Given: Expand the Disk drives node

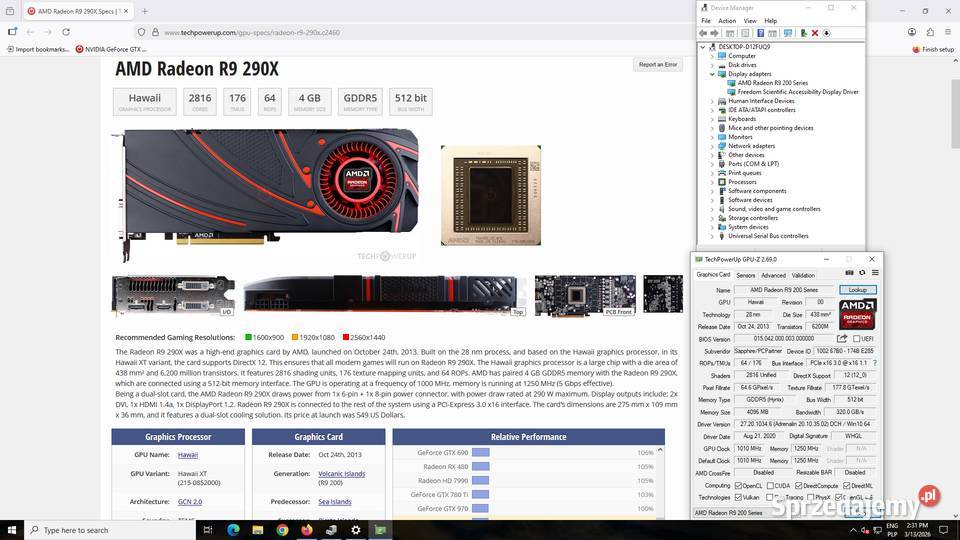Looking at the screenshot, I should point(712,65).
